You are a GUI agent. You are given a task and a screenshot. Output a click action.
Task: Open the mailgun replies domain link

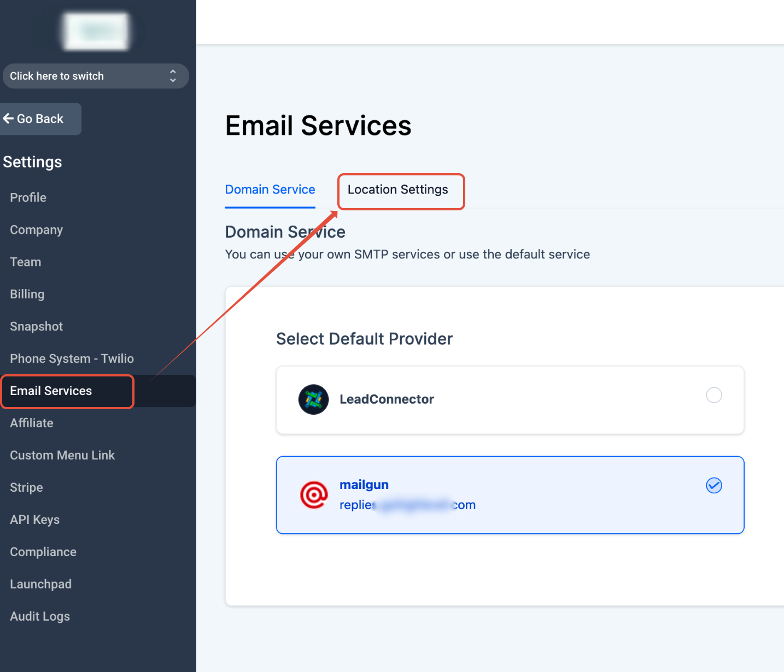pos(407,504)
